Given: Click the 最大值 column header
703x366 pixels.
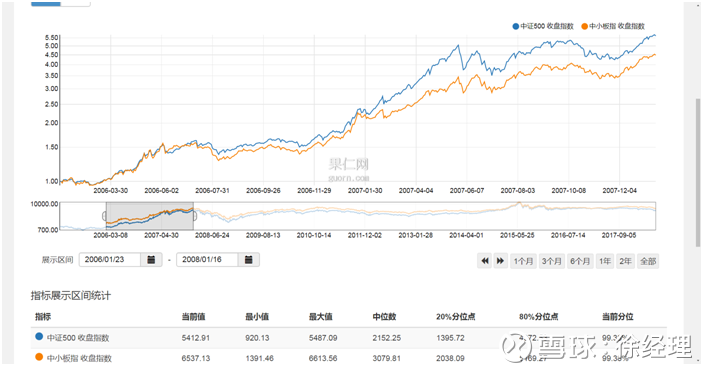Looking at the screenshot, I should click(x=321, y=317).
